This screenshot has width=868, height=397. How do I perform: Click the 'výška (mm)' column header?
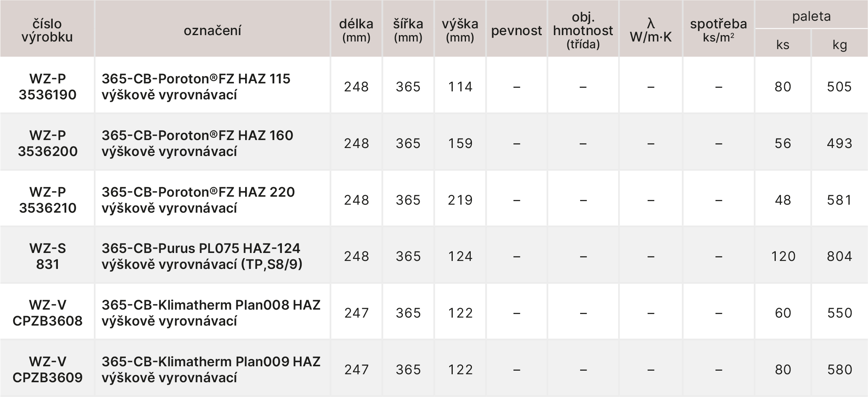(x=460, y=30)
